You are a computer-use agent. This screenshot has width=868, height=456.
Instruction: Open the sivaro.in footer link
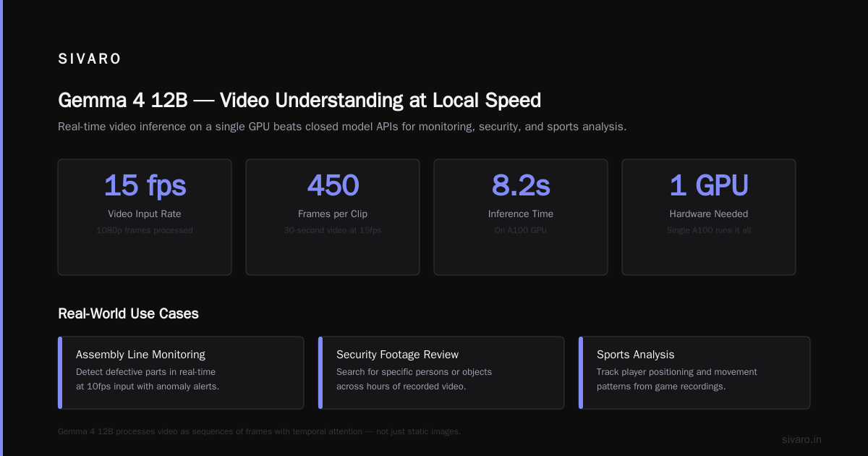801,439
